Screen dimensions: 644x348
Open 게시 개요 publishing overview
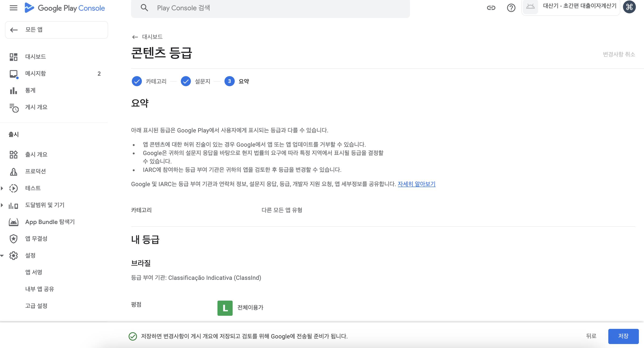point(36,107)
